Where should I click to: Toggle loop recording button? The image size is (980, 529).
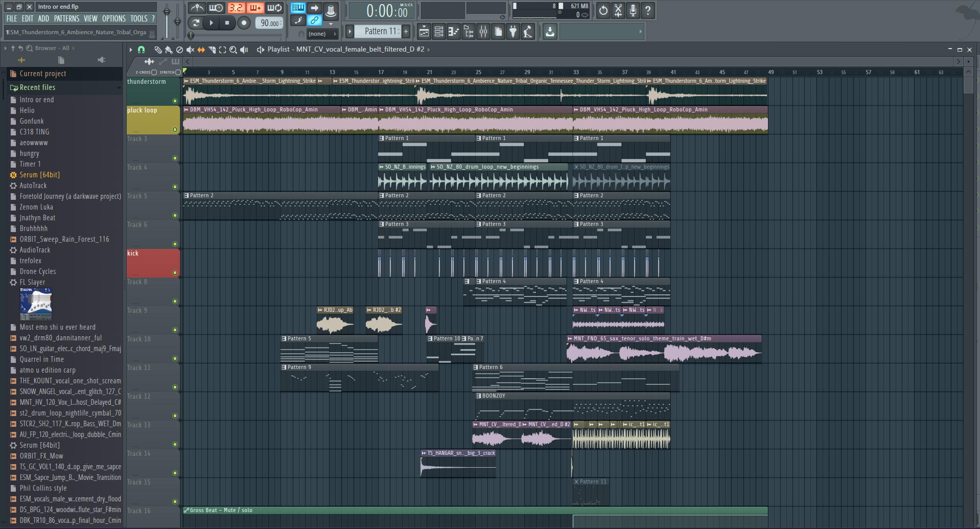click(274, 8)
